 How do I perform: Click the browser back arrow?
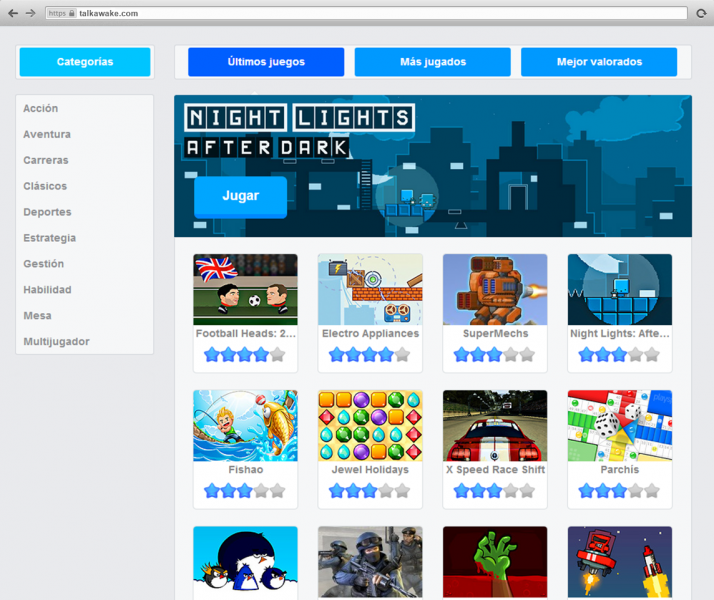13,13
